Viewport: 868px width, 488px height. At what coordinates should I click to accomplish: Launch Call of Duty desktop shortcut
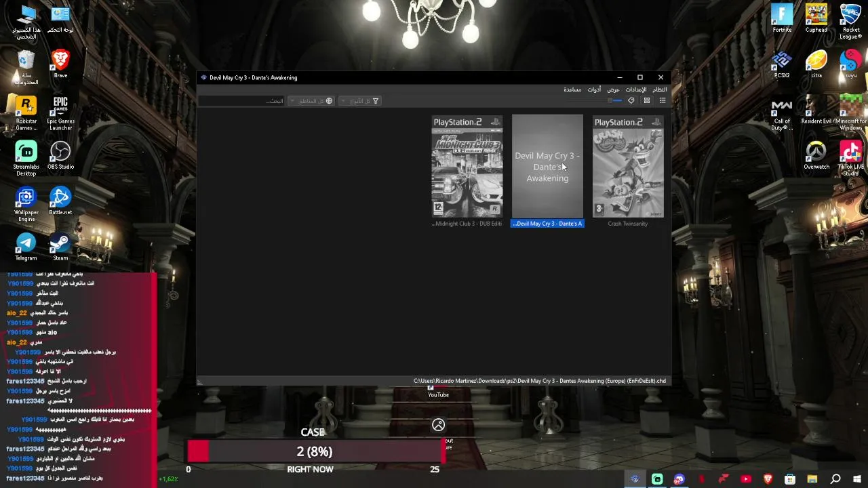782,113
